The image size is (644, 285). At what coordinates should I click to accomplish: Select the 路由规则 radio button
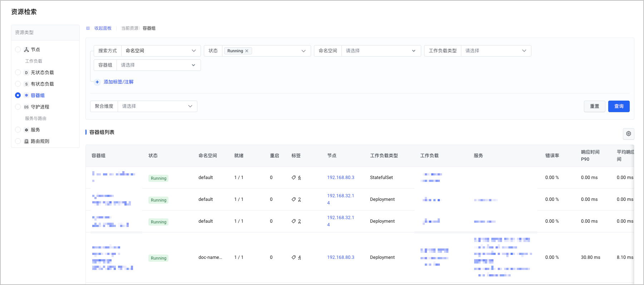click(x=18, y=141)
